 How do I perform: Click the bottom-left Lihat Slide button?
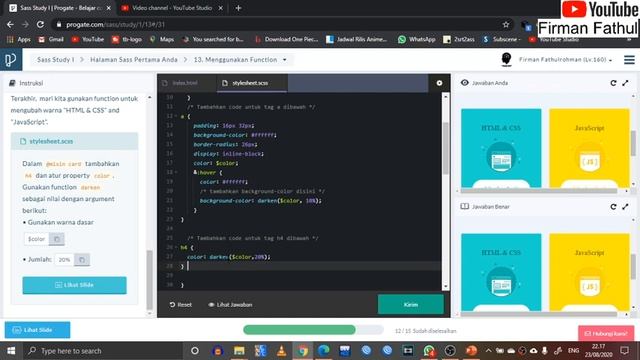tap(38, 330)
